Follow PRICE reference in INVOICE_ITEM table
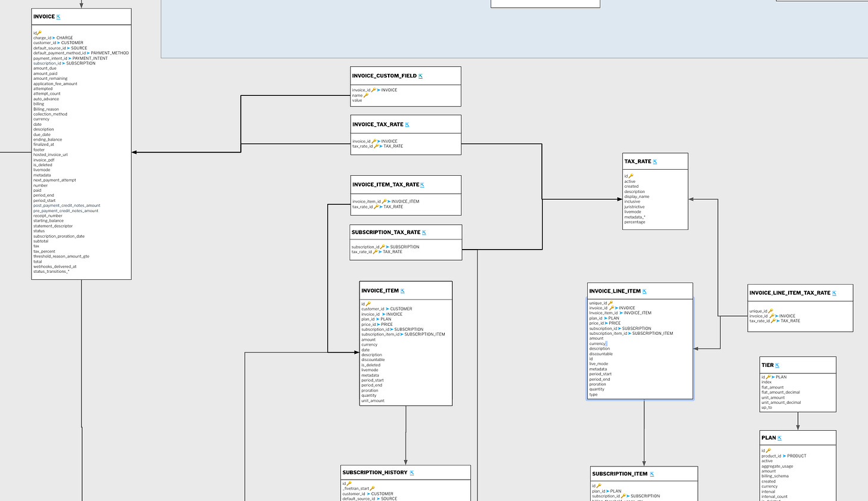The height and width of the screenshot is (501, 868). (387, 324)
